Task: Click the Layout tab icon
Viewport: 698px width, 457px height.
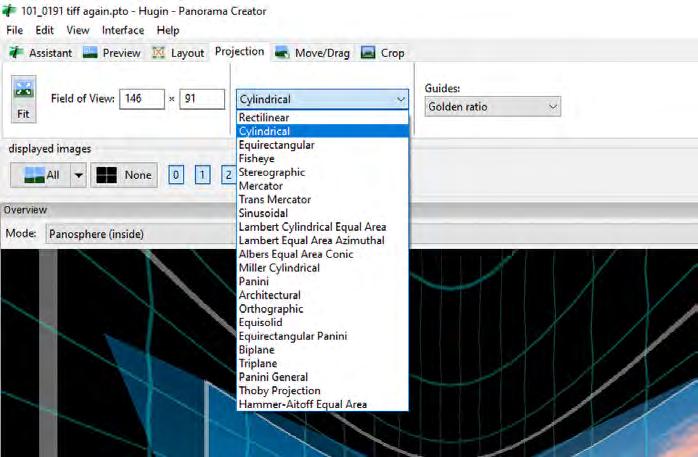Action: point(158,53)
